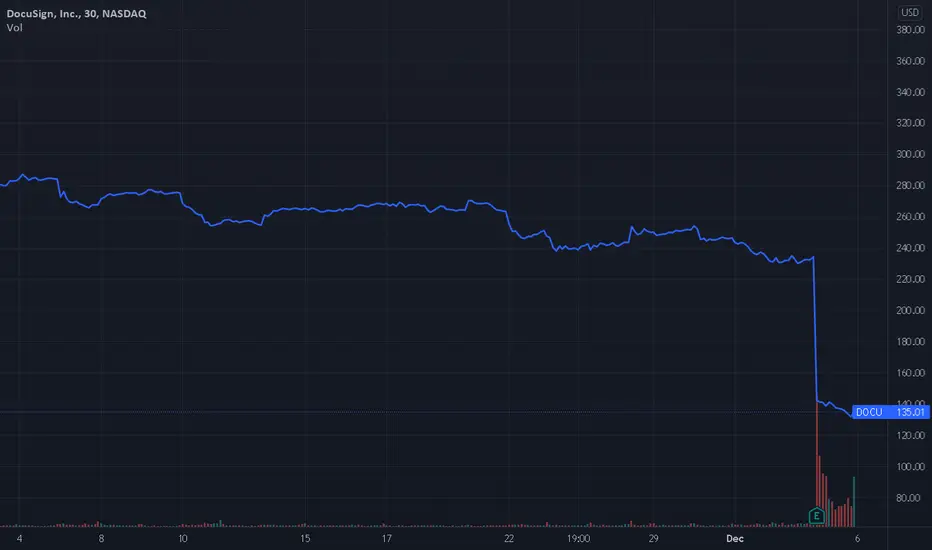Click the USD currency button
This screenshot has height=550, width=932.
point(910,12)
